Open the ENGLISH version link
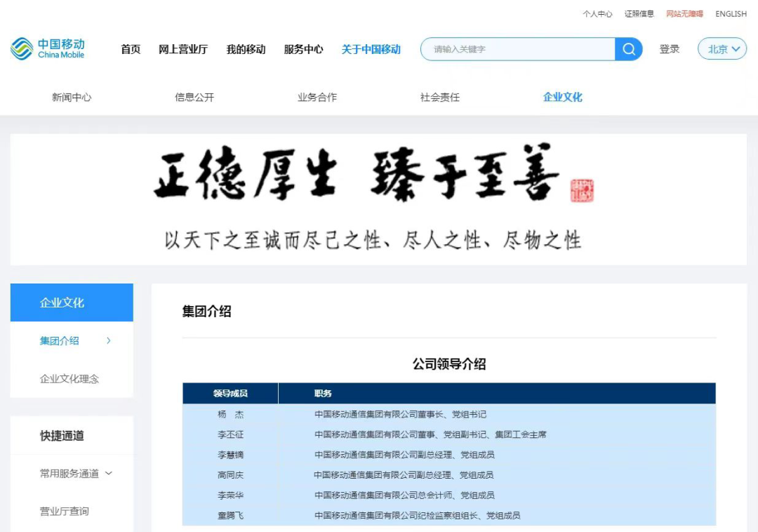 (x=730, y=13)
